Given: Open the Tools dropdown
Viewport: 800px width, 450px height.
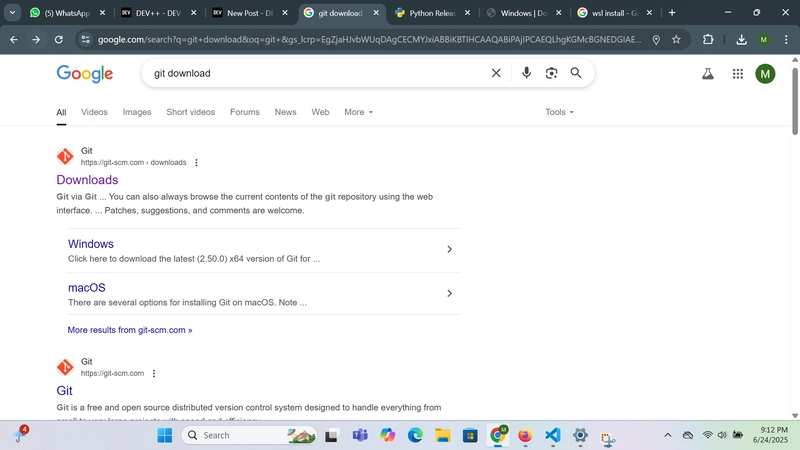Looking at the screenshot, I should [559, 112].
